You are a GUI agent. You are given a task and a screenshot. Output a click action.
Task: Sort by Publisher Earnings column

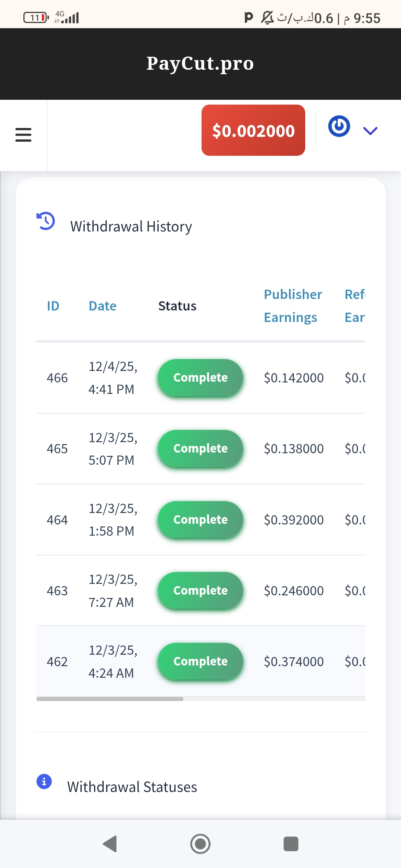coord(293,306)
